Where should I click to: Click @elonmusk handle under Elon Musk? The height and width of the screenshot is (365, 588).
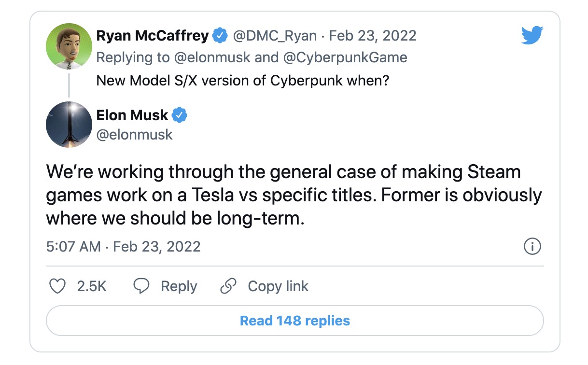134,134
